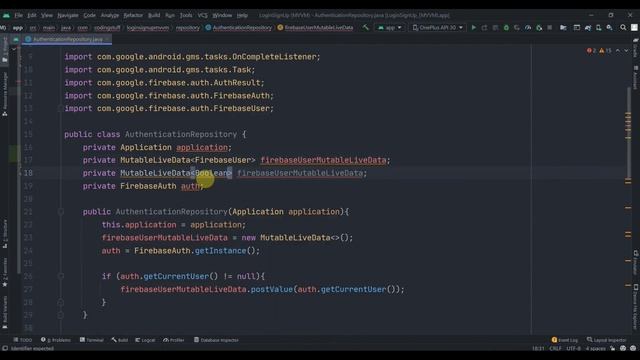640x360 pixels.
Task: Click line number 18 in the gutter
Action: (28, 173)
